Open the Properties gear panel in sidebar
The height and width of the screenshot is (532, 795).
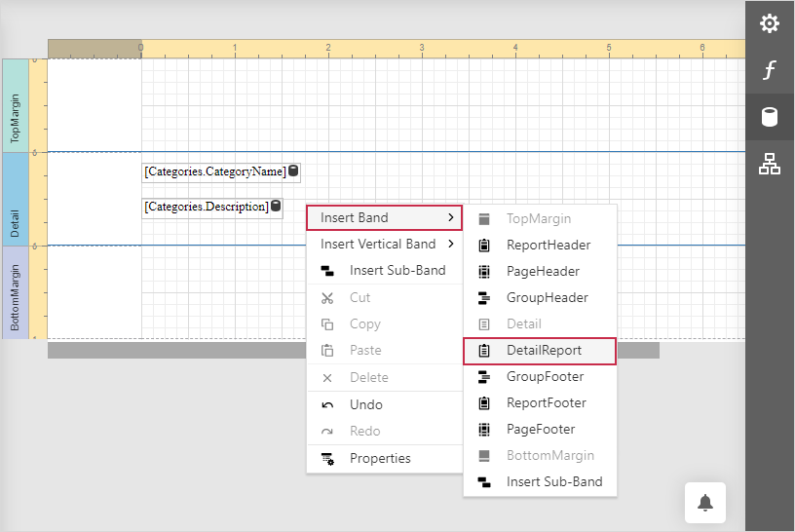click(x=770, y=23)
